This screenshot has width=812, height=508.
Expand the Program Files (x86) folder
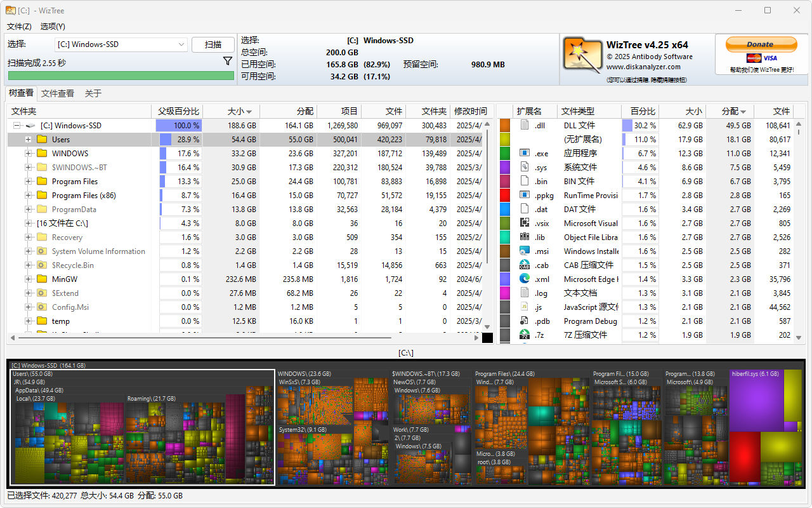click(28, 195)
